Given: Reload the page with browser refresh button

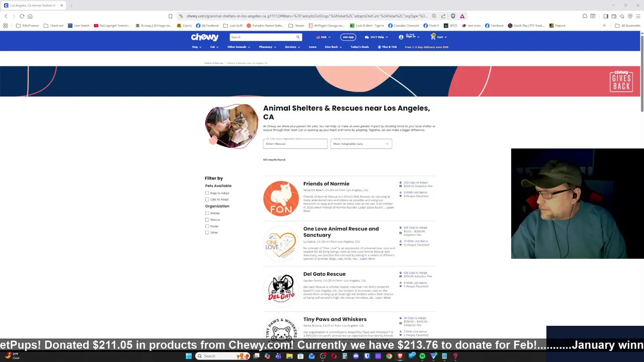Looking at the screenshot, I should 22,16.
